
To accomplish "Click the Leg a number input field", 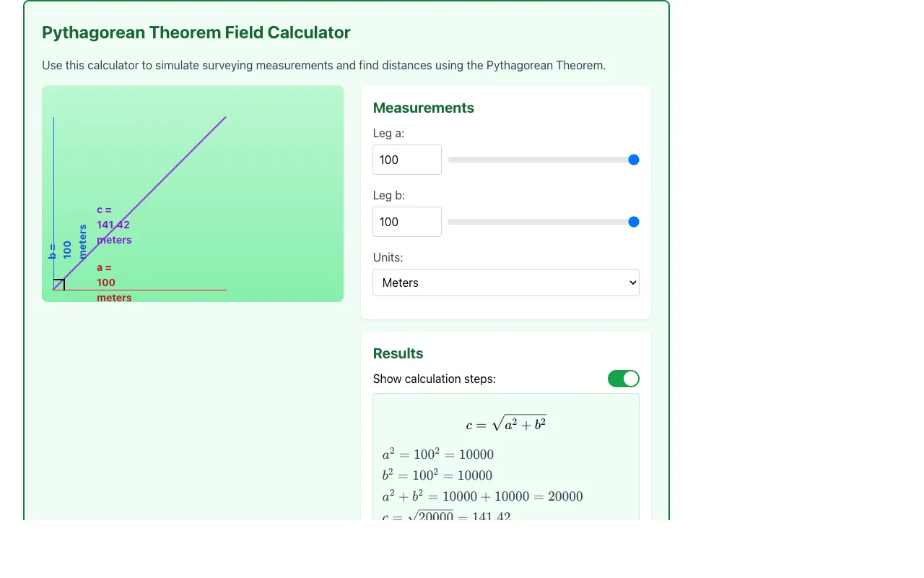I will coord(407,160).
